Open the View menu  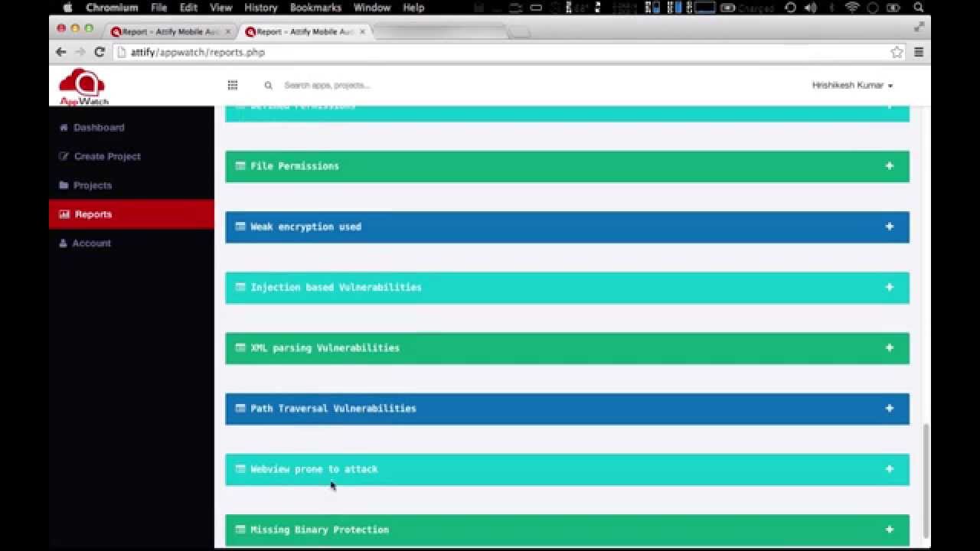point(220,8)
